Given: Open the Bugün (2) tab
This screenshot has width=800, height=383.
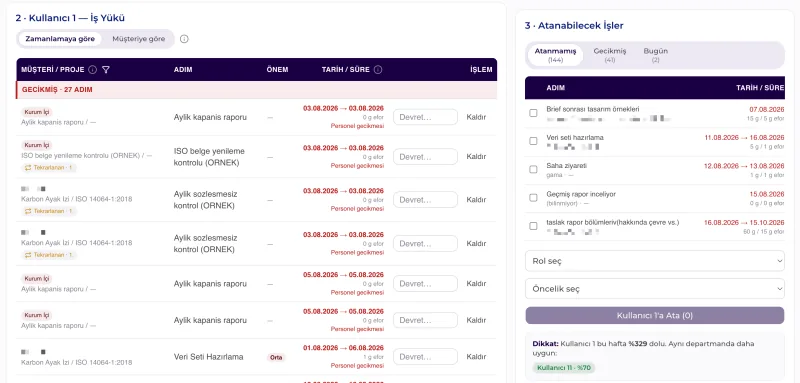Looking at the screenshot, I should [x=656, y=55].
